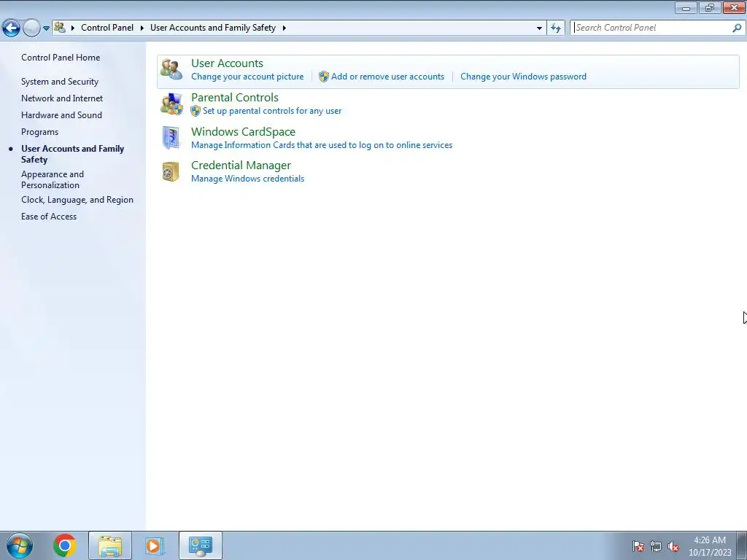The width and height of the screenshot is (747, 560).
Task: Click the Back navigation arrow
Action: 11,28
